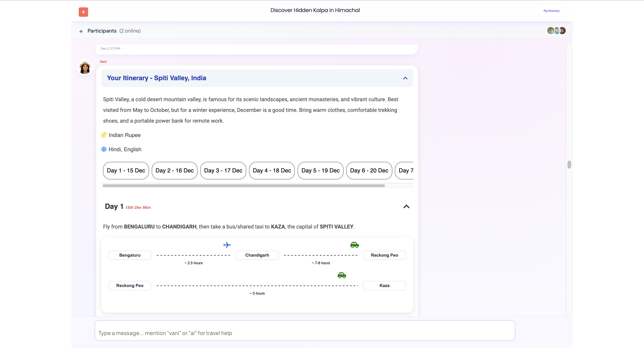Click the car icon above the Chandigarh–Reckong Peo leg
This screenshot has width=644, height=348.
tap(354, 245)
